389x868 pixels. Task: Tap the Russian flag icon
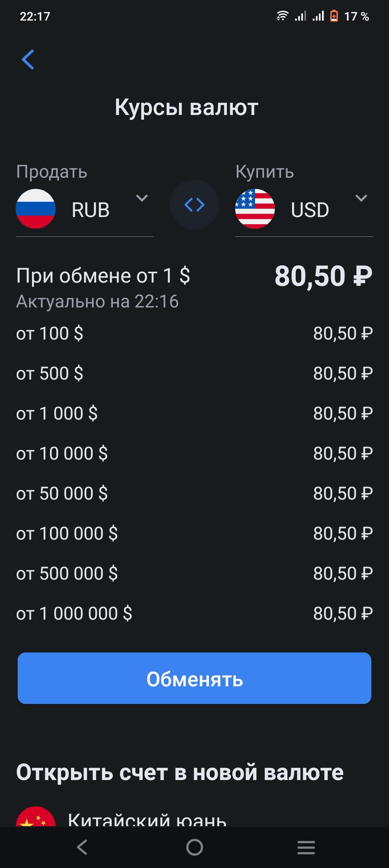(36, 209)
